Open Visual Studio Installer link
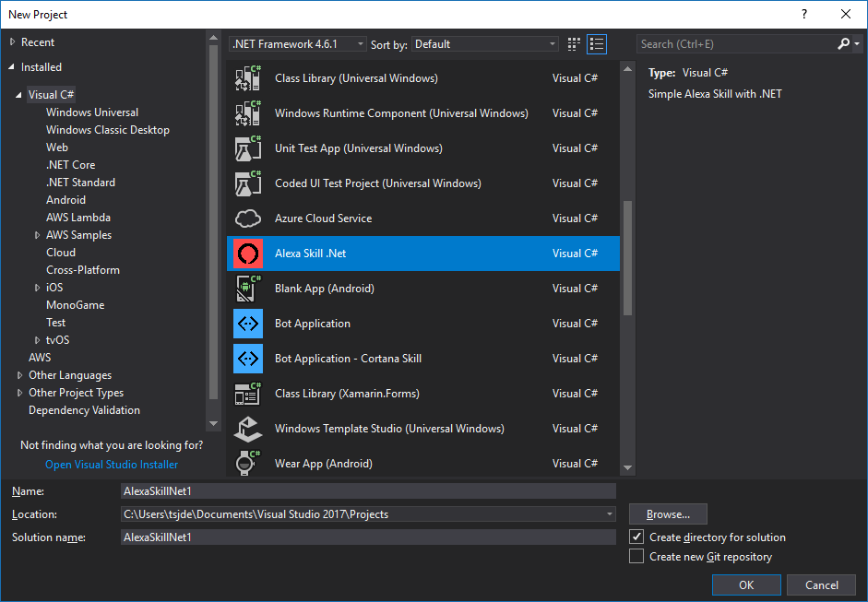Image resolution: width=868 pixels, height=602 pixels. [112, 465]
